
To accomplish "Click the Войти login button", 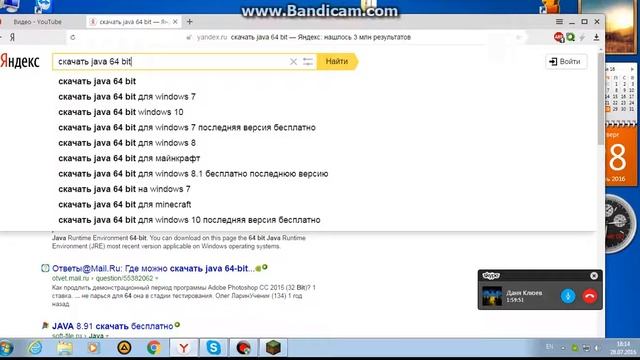I will pyautogui.click(x=566, y=62).
